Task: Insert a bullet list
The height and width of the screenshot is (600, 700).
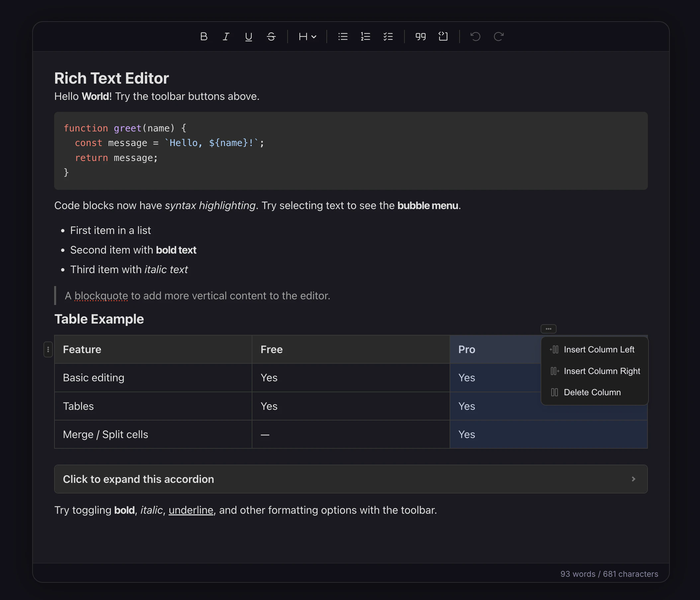Action: [343, 37]
